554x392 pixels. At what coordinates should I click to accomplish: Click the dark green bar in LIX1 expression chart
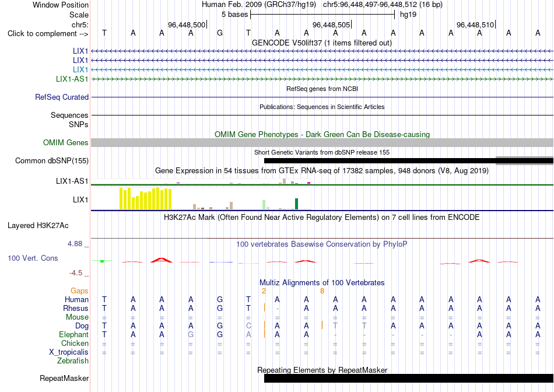tap(296, 204)
